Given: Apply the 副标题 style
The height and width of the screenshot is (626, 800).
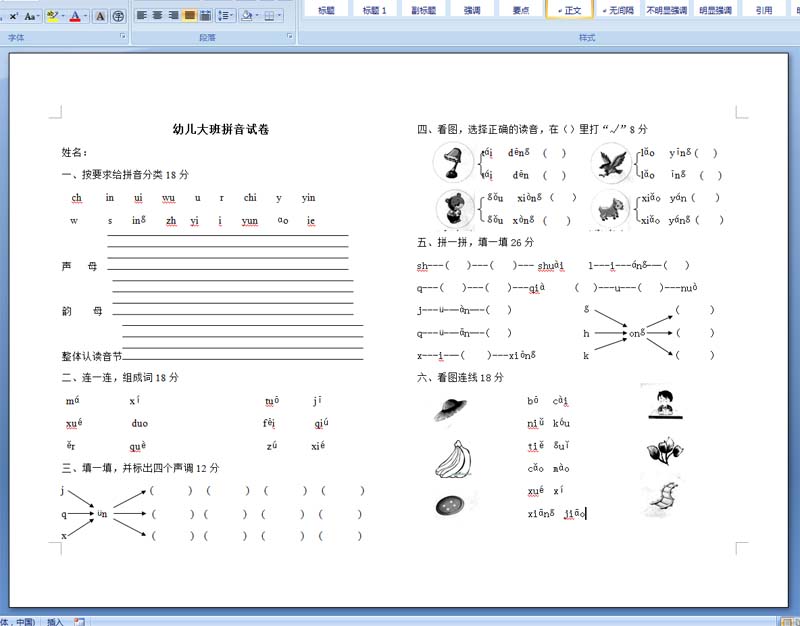Looking at the screenshot, I should tap(423, 9).
